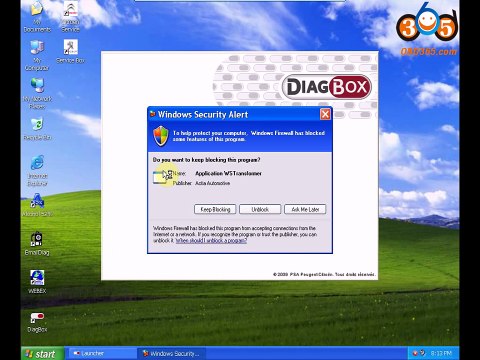Click the small alert title bar icon
Screen dimensions: 480x360
tap(153, 114)
